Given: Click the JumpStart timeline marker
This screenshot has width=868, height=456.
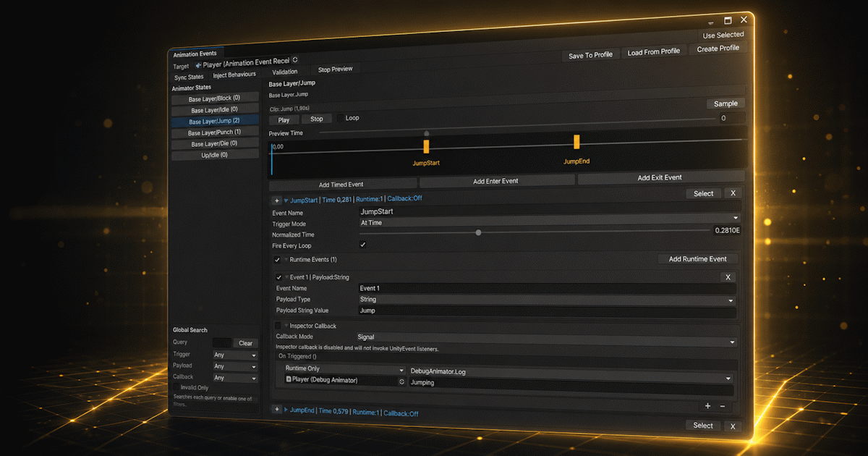Looking at the screenshot, I should click(426, 146).
